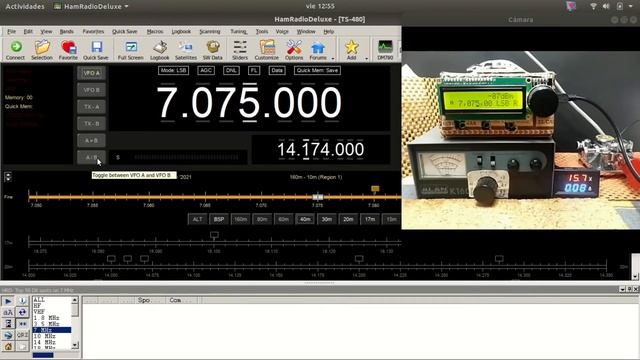Open the Forums icon
This screenshot has width=640, height=360.
pyautogui.click(x=318, y=50)
